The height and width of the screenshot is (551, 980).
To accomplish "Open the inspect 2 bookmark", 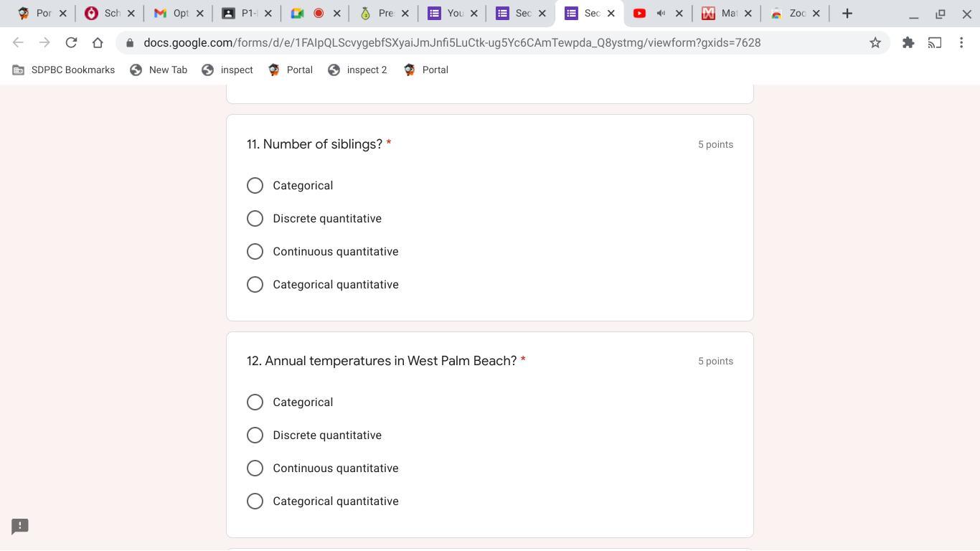I will coord(357,70).
